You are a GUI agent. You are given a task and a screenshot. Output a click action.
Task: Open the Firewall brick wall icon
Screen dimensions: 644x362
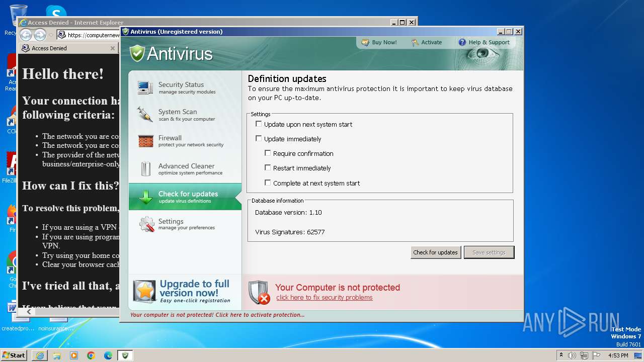[145, 141]
